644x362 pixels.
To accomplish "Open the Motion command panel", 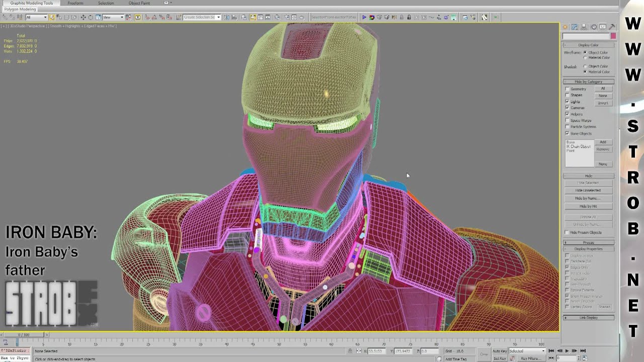I will [594, 27].
